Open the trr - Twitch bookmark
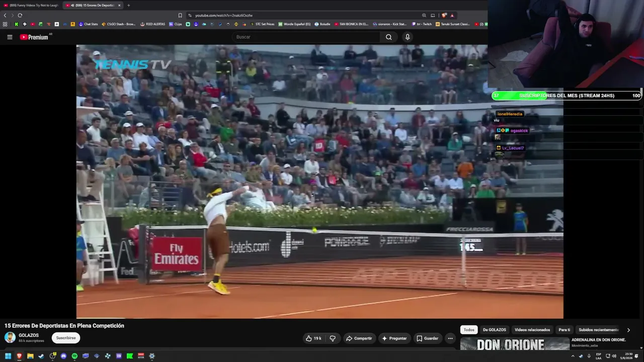 422,24
